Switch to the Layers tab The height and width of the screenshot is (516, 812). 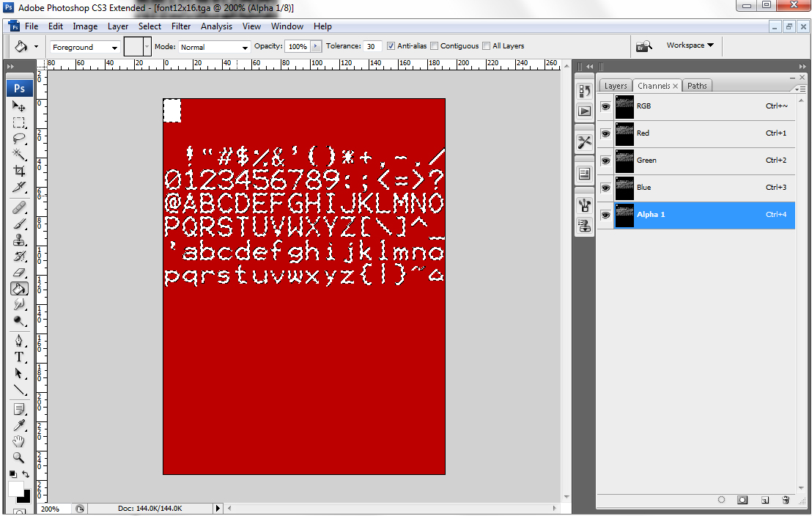pyautogui.click(x=615, y=86)
